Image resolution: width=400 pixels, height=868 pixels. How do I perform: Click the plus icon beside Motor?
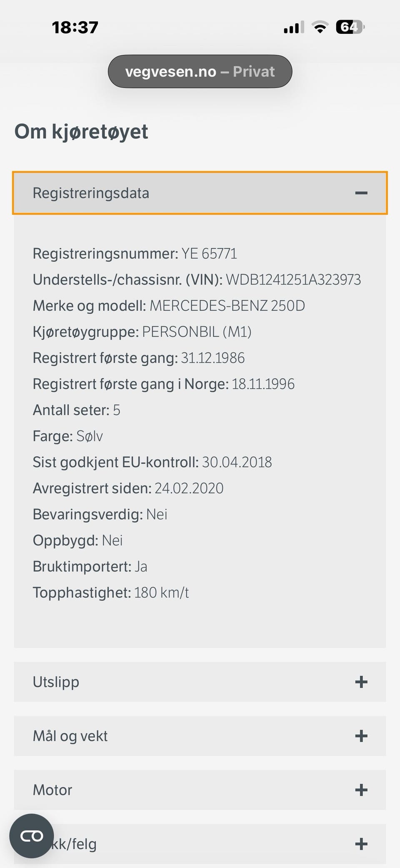point(361,790)
